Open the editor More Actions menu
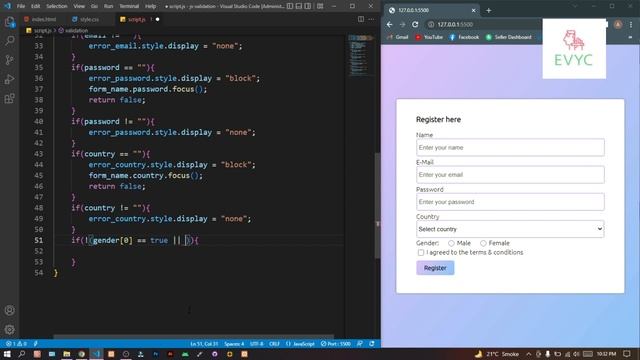The height and width of the screenshot is (360, 640). (x=371, y=19)
